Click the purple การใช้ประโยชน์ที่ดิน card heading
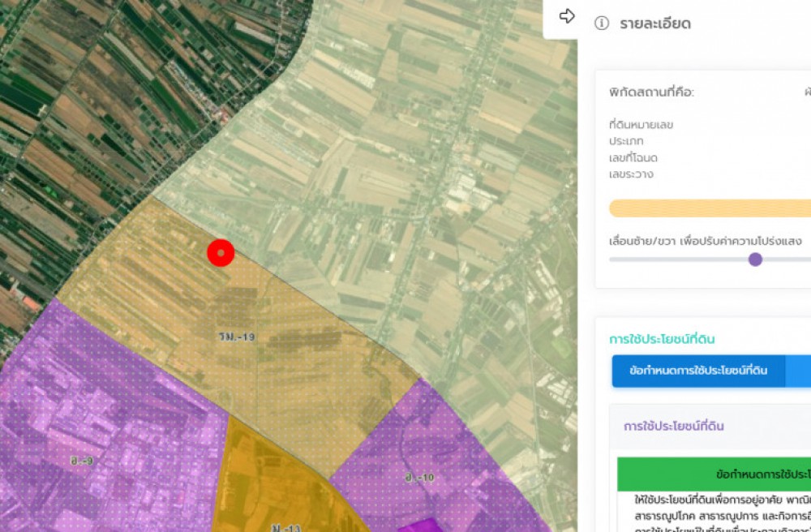This screenshot has width=811, height=532. click(x=673, y=426)
